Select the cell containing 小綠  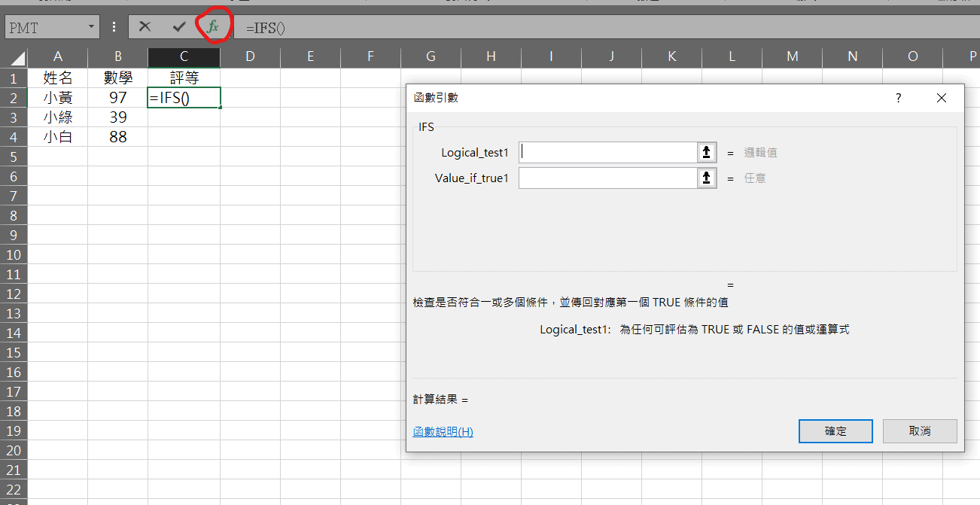[58, 117]
